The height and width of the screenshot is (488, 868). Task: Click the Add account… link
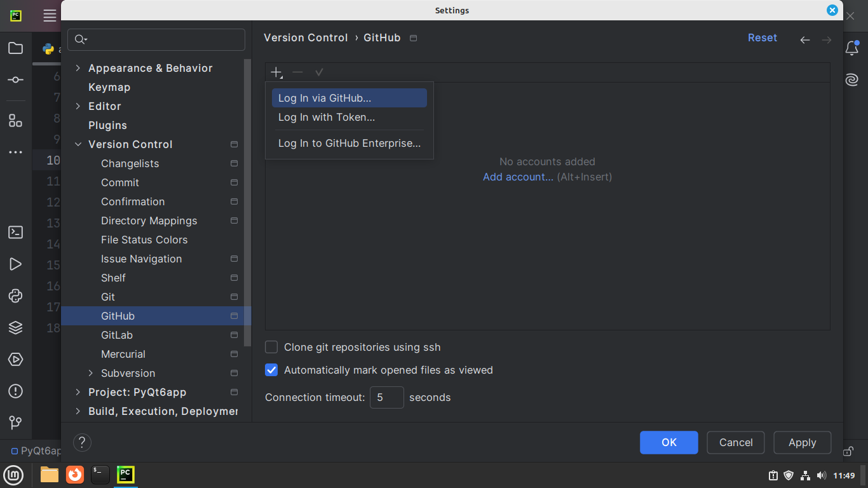tap(518, 177)
